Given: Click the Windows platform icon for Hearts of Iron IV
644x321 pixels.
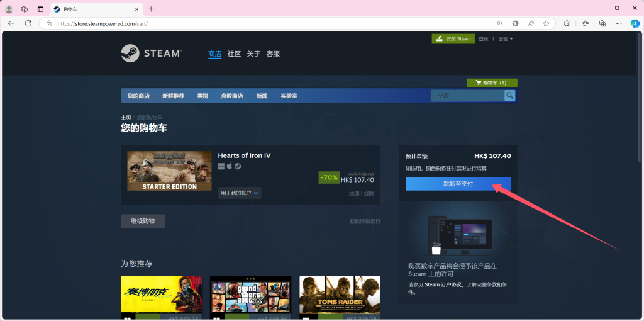Looking at the screenshot, I should point(221,166).
